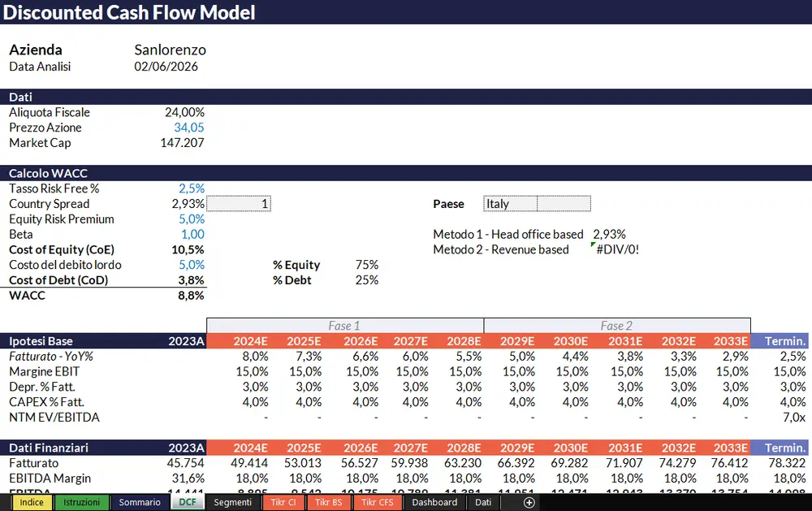Click the Tasso Risk Free 2,5% input
This screenshot has width=812, height=511.
[192, 188]
